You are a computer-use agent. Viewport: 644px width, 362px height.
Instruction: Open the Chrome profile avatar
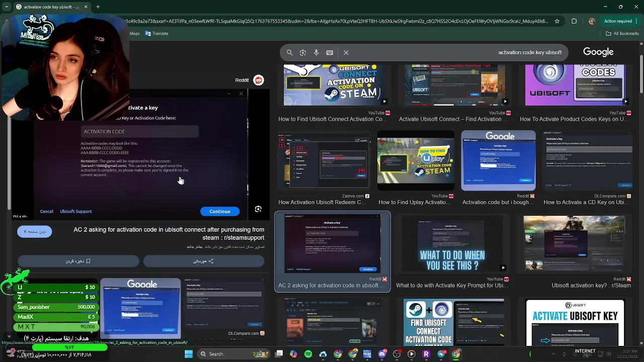click(592, 21)
